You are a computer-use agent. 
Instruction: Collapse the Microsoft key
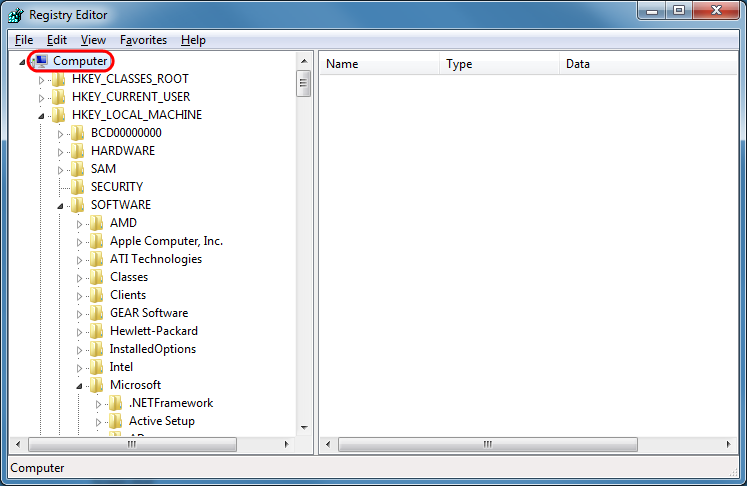pos(79,386)
